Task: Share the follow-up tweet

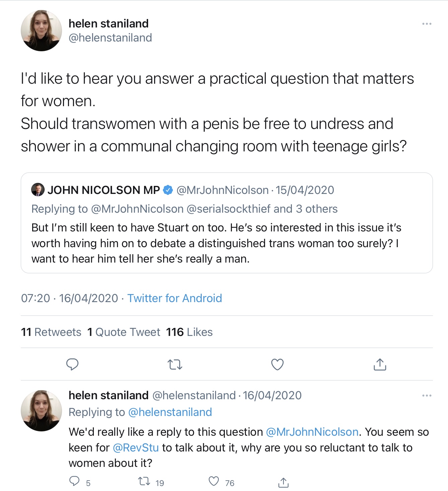Action: 283,482
